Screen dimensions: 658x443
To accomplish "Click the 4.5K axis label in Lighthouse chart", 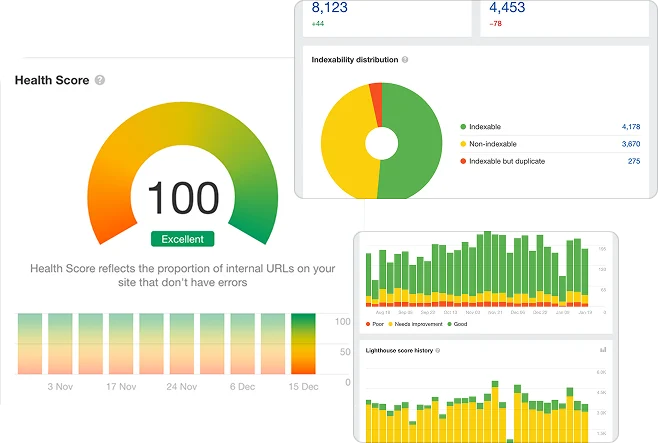I will [x=601, y=393].
